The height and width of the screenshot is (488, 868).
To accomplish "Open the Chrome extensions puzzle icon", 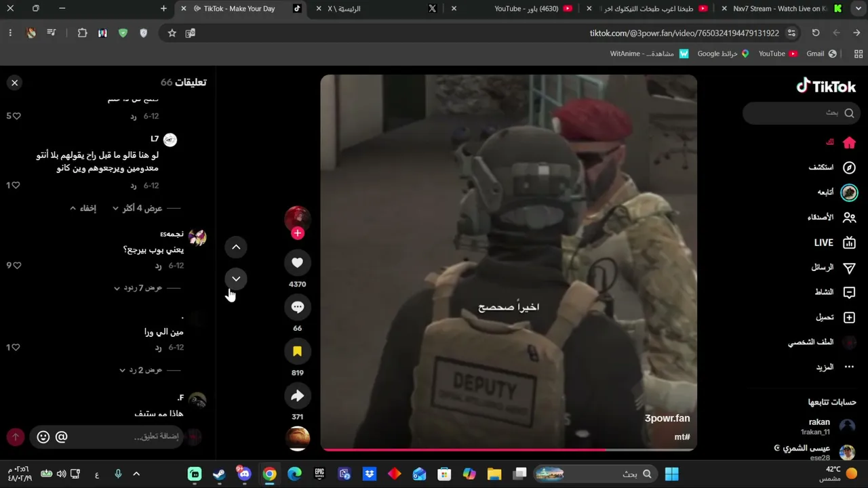I will point(82,33).
